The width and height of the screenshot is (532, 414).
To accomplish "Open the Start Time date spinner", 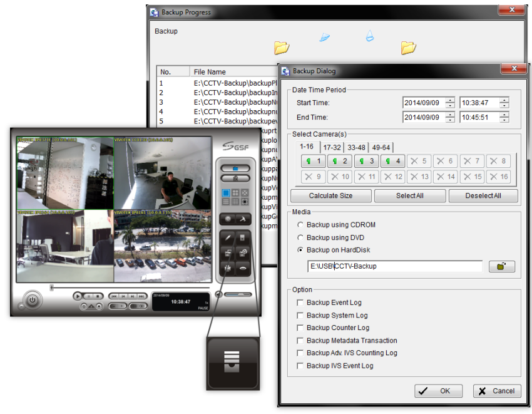I will (x=449, y=102).
